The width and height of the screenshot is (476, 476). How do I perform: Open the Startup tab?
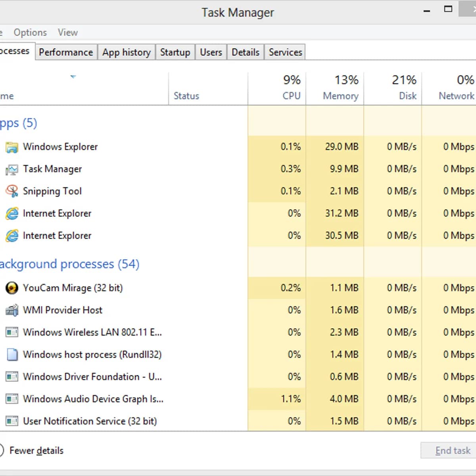point(175,52)
